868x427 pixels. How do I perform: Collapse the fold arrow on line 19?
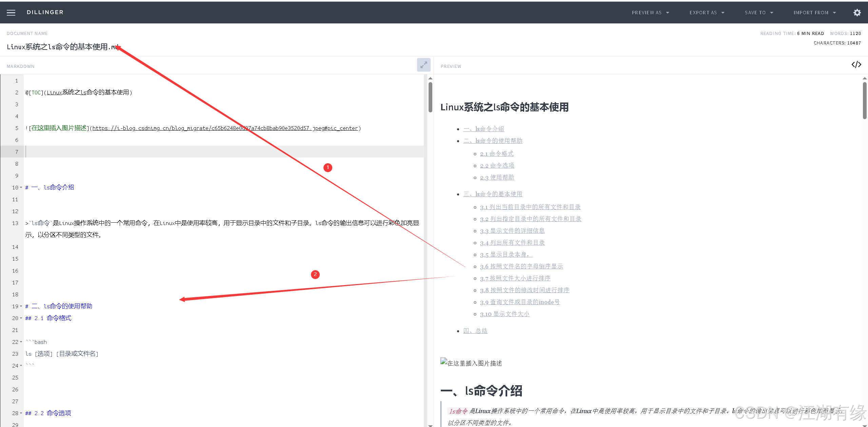[x=21, y=306]
